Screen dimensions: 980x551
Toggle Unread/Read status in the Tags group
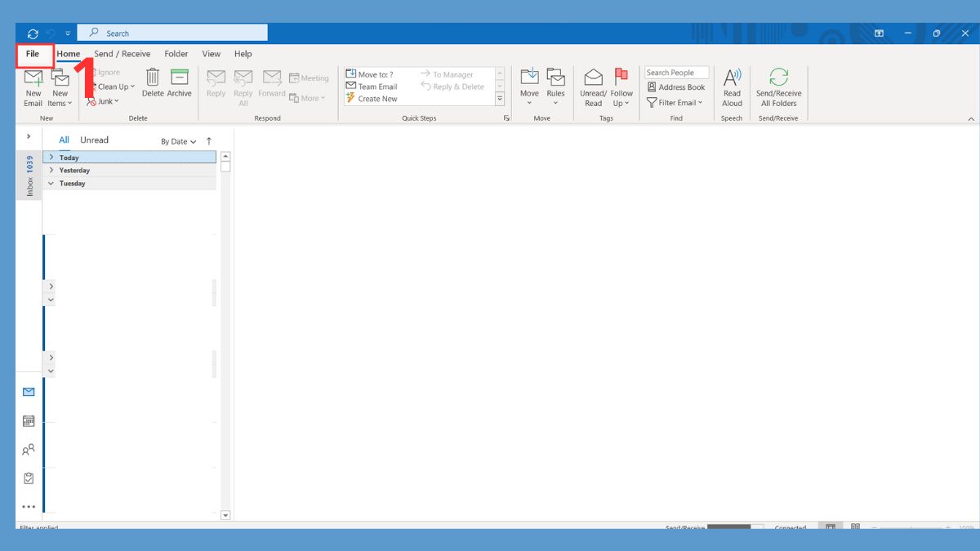pos(593,87)
